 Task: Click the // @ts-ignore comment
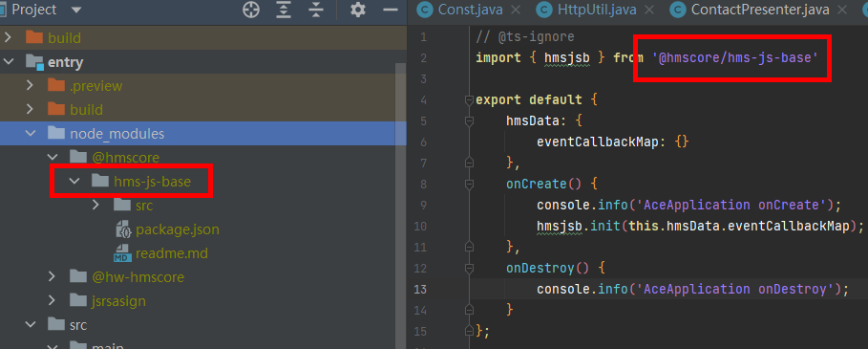pos(525,37)
